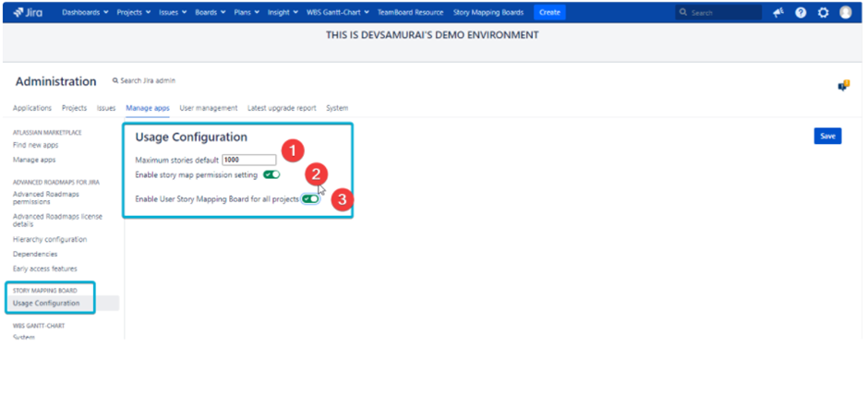This screenshot has width=868, height=406.
Task: Open the feedback megaphone icon
Action: 778,13
